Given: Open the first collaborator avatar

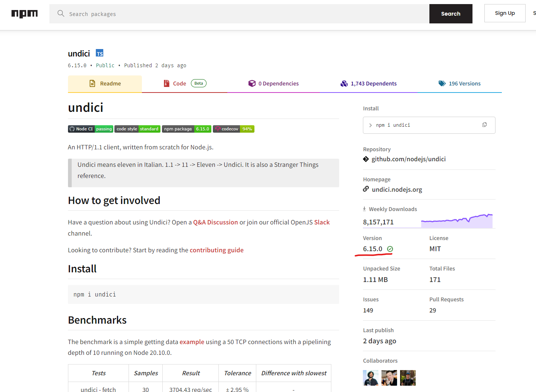Looking at the screenshot, I should point(371,378).
